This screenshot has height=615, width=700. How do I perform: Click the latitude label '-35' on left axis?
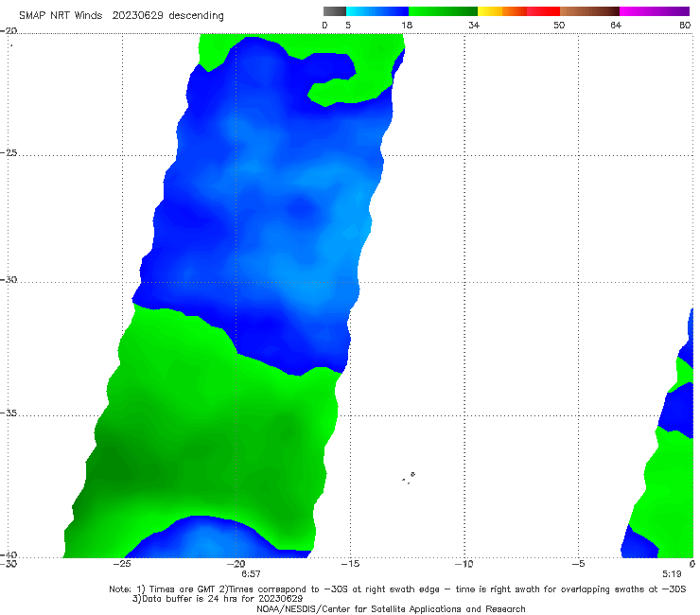(9, 413)
